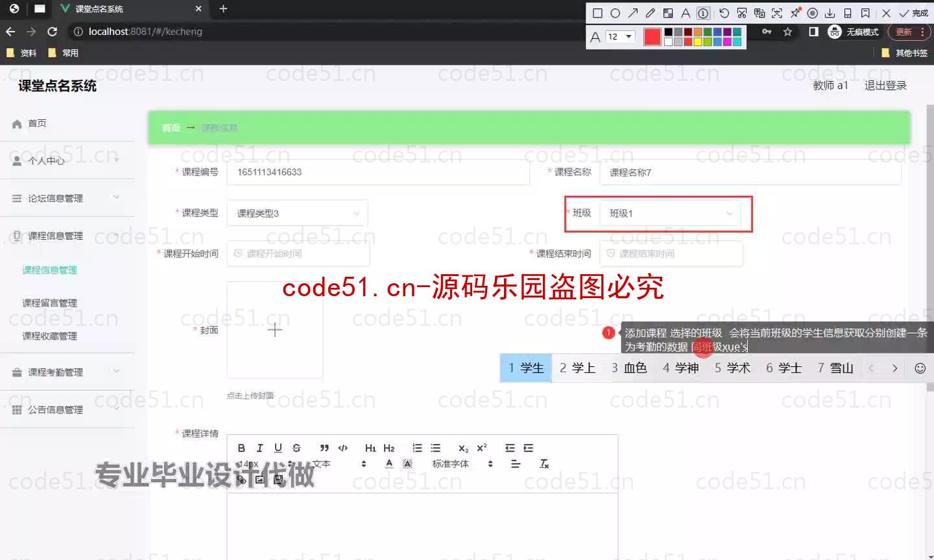Open the 课程类型 dropdown
Image resolution: width=934 pixels, height=560 pixels.
coord(298,213)
